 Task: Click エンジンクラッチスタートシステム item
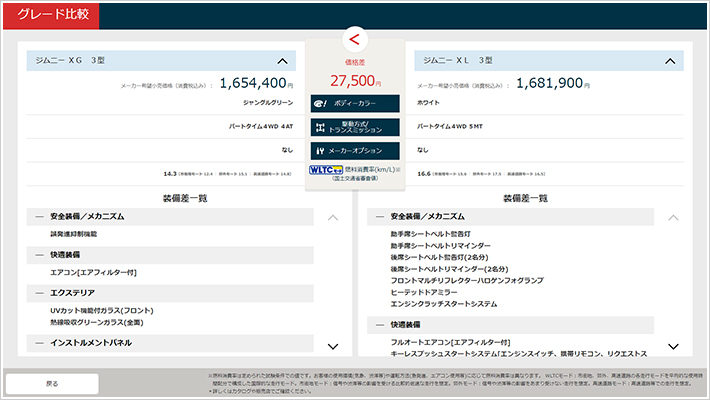[x=444, y=304]
